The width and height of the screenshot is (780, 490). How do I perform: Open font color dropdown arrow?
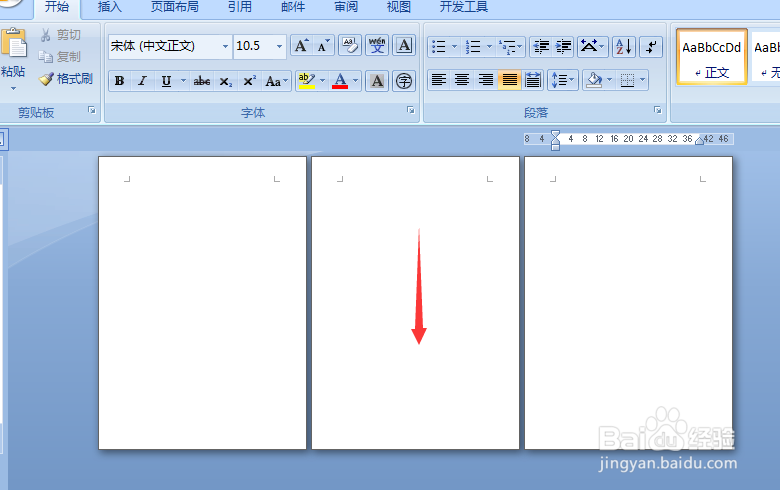pos(355,81)
